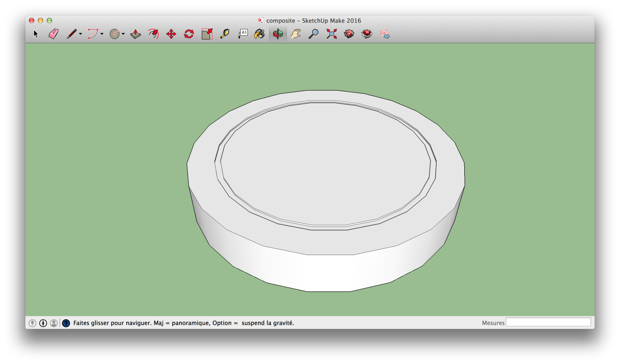This screenshot has width=620, height=364.
Task: Choose the Move tool with four red arrows
Action: tap(171, 34)
